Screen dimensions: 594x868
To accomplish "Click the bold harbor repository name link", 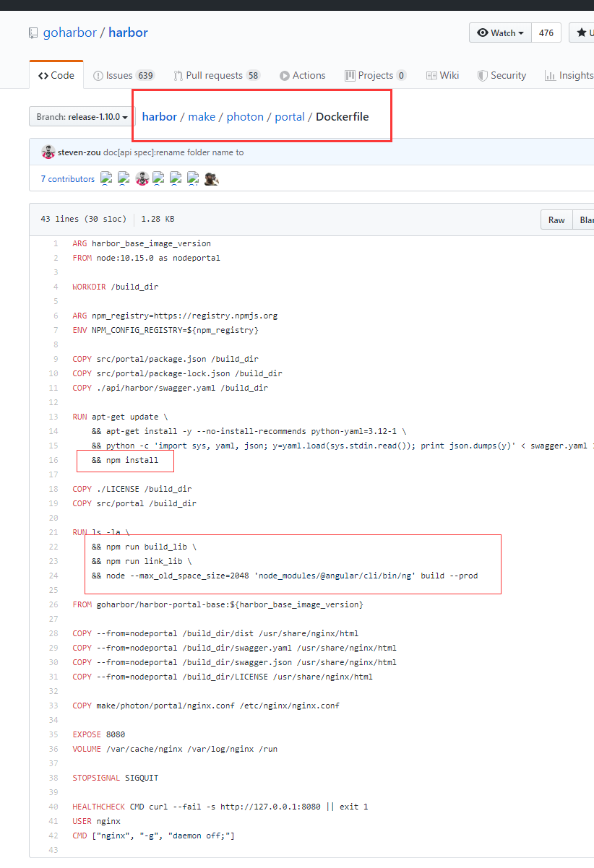I will click(128, 32).
